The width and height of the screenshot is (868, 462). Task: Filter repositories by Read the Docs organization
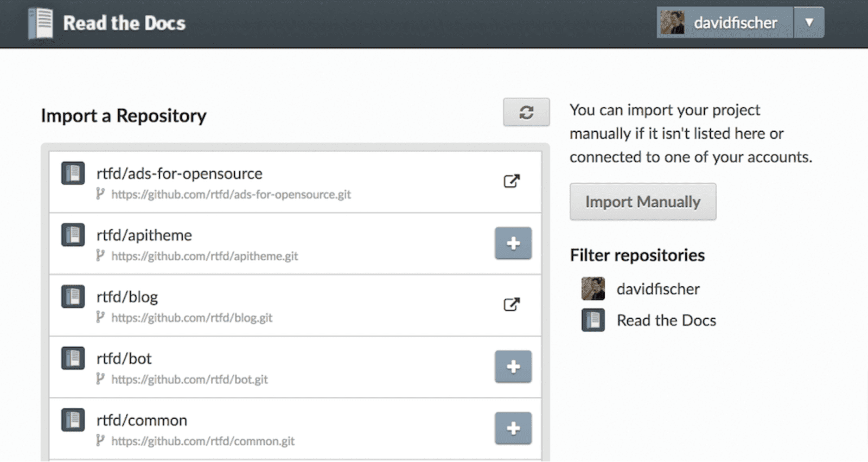[x=666, y=320]
